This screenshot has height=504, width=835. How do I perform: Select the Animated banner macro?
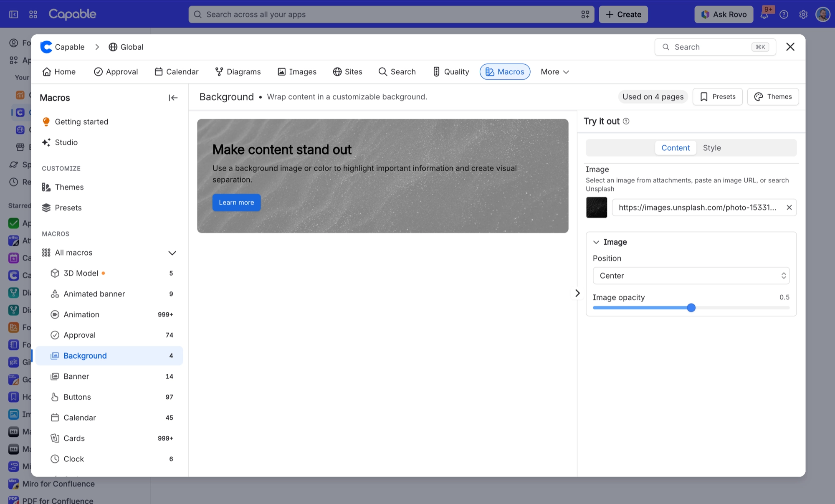tap(109, 294)
